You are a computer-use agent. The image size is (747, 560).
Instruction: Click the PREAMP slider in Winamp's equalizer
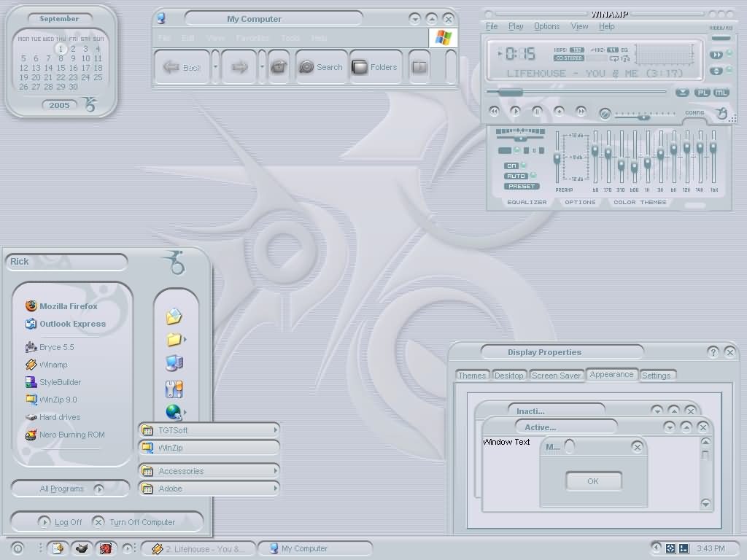click(557, 157)
